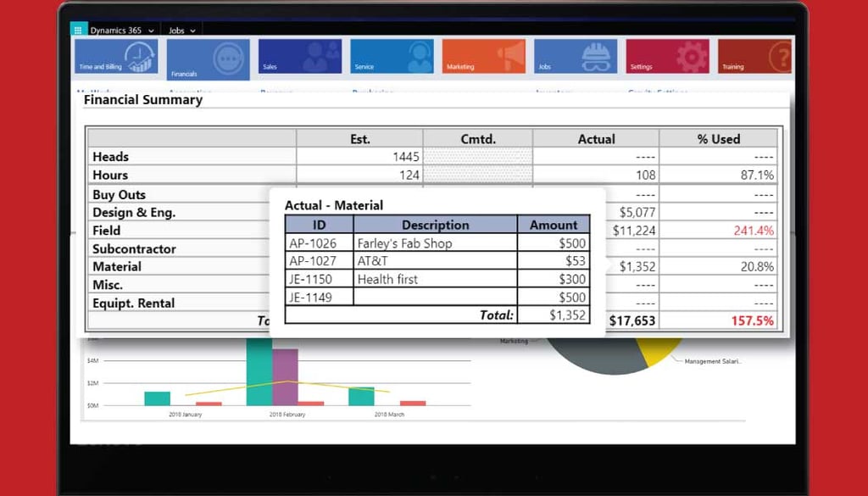Click the total actual $17,653
This screenshot has height=496, width=868.
632,320
